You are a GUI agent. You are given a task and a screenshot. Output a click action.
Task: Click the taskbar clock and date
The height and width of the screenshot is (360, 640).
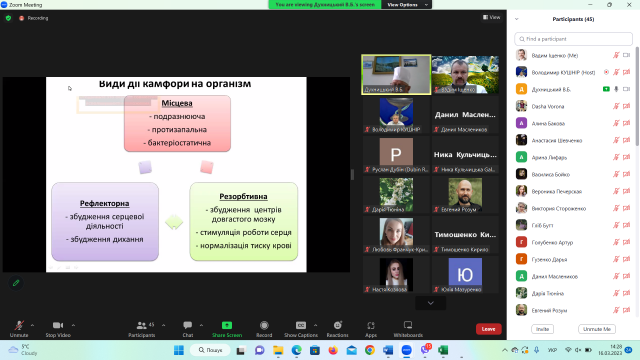click(x=610, y=350)
